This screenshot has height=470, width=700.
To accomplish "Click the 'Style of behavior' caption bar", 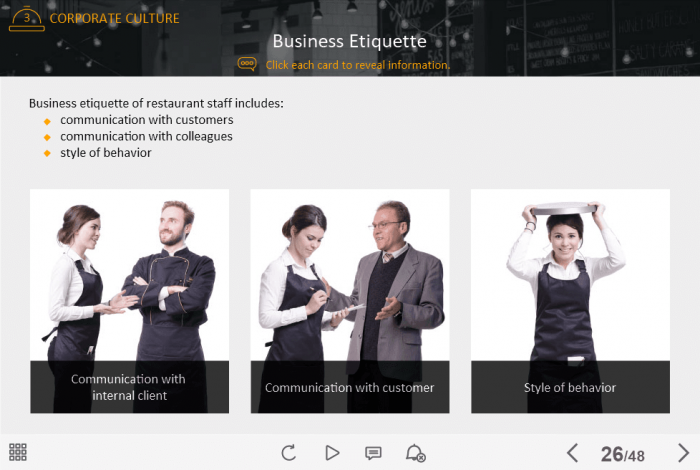I will point(571,387).
